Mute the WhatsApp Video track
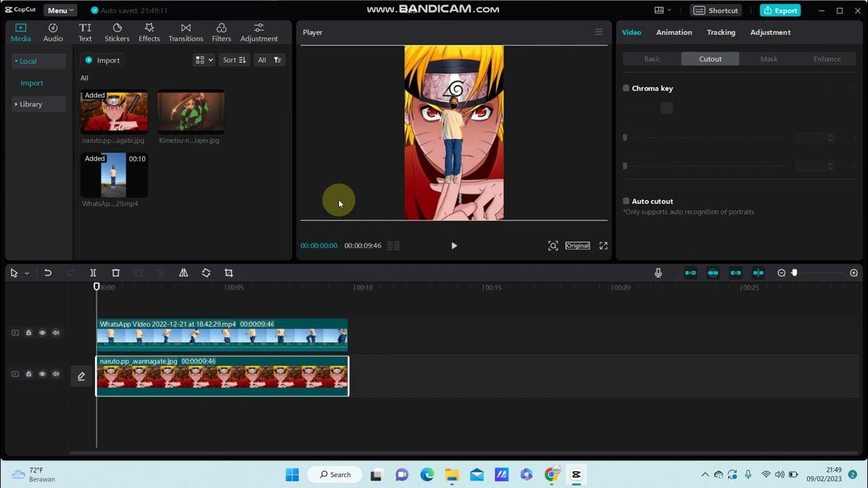This screenshot has width=868, height=488. 56,333
